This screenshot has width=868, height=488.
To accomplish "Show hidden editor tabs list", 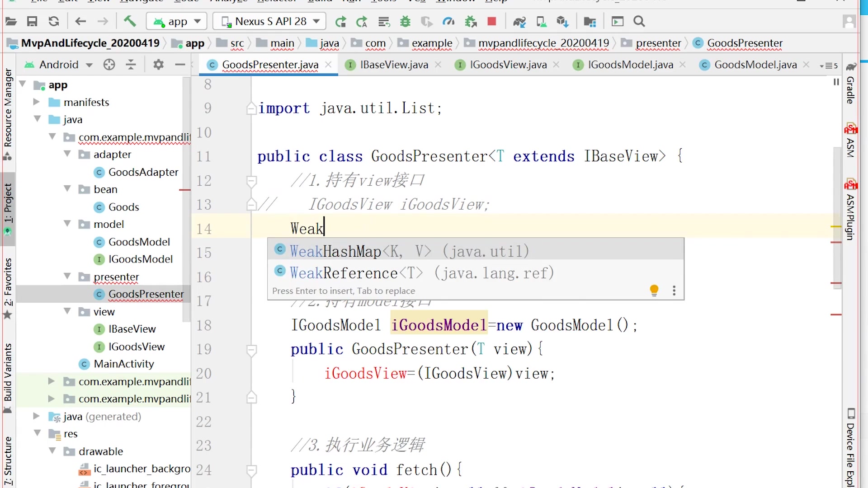I will (829, 66).
